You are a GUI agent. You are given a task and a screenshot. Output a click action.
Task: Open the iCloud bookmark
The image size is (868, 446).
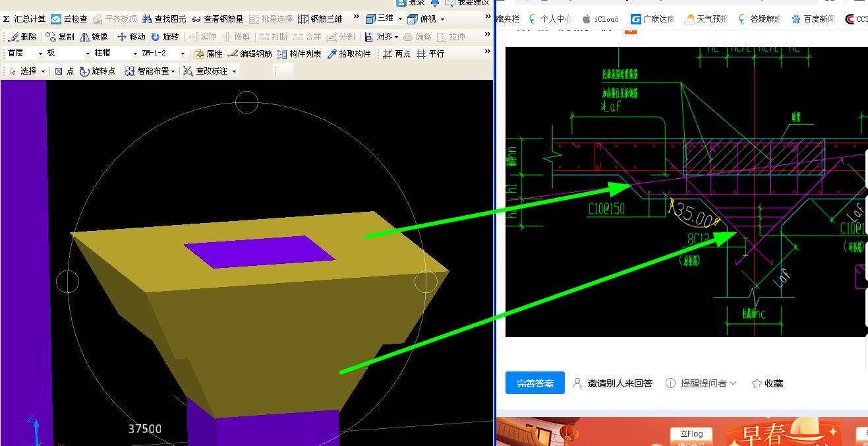pyautogui.click(x=600, y=19)
